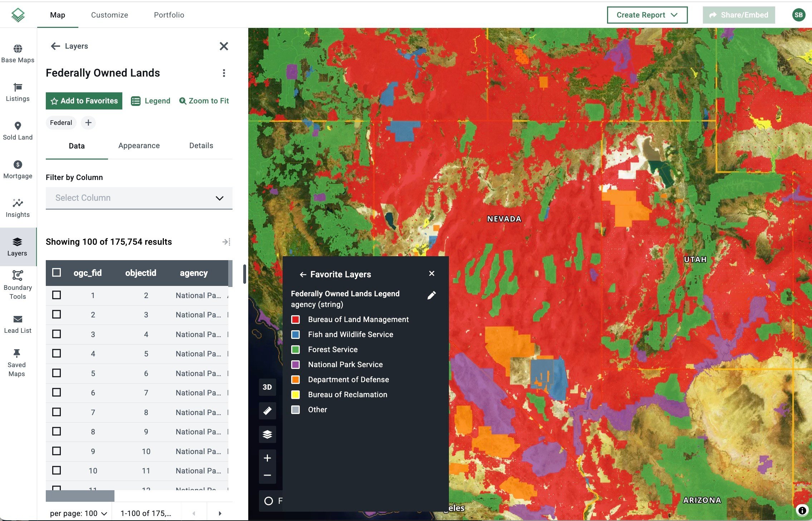
Task: Click the Bureau of Land Management color swatch
Action: 296,319
